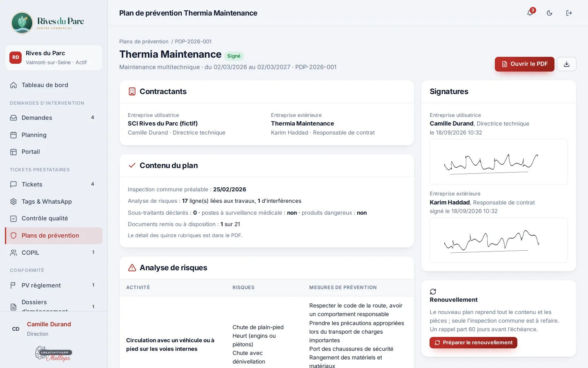Click the RD site badge
Screen dimensions: 588x368
coord(16,58)
